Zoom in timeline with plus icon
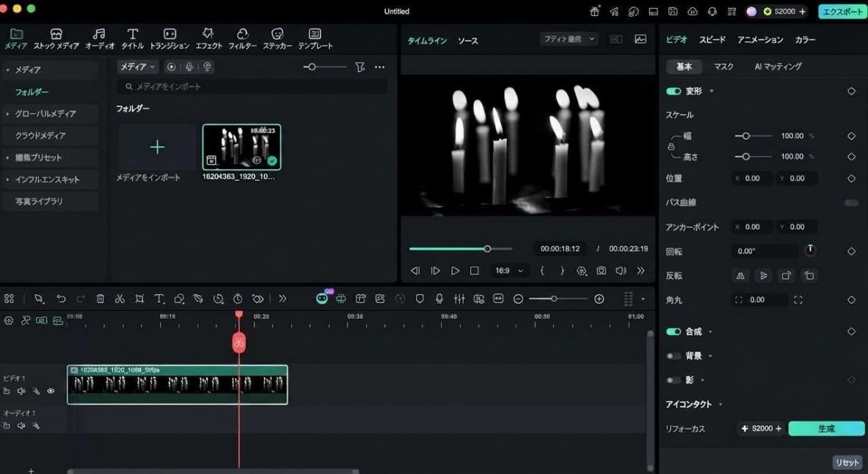The height and width of the screenshot is (474, 868). click(x=599, y=299)
